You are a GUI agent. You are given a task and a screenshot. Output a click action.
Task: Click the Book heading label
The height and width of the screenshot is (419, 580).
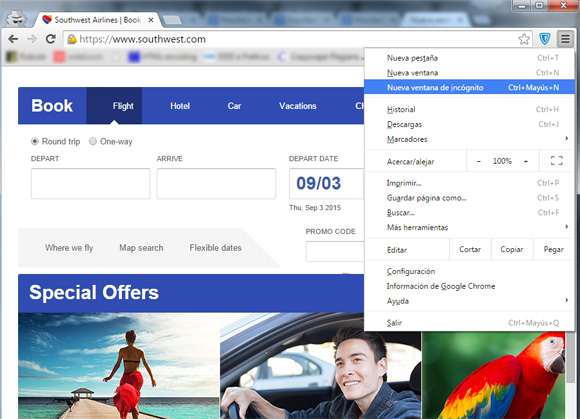point(52,106)
